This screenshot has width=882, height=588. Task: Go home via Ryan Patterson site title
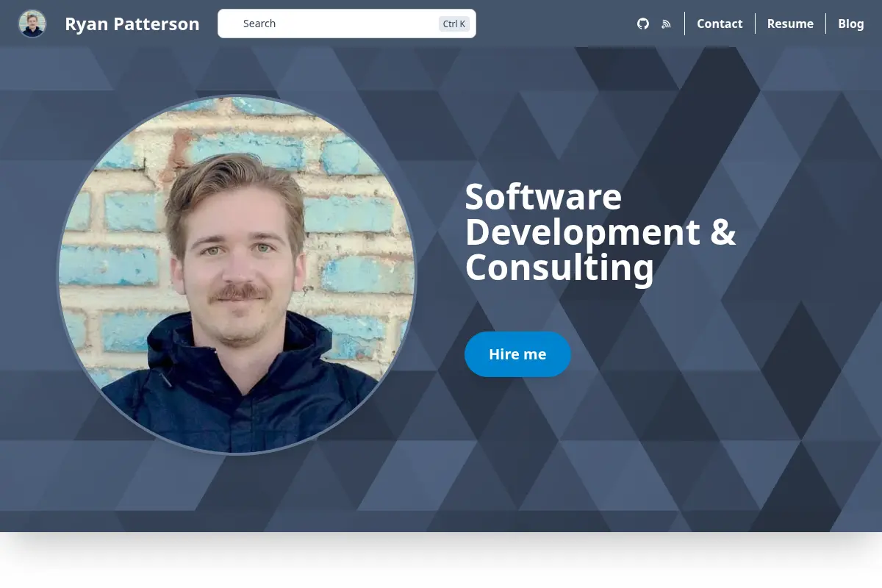pyautogui.click(x=132, y=24)
